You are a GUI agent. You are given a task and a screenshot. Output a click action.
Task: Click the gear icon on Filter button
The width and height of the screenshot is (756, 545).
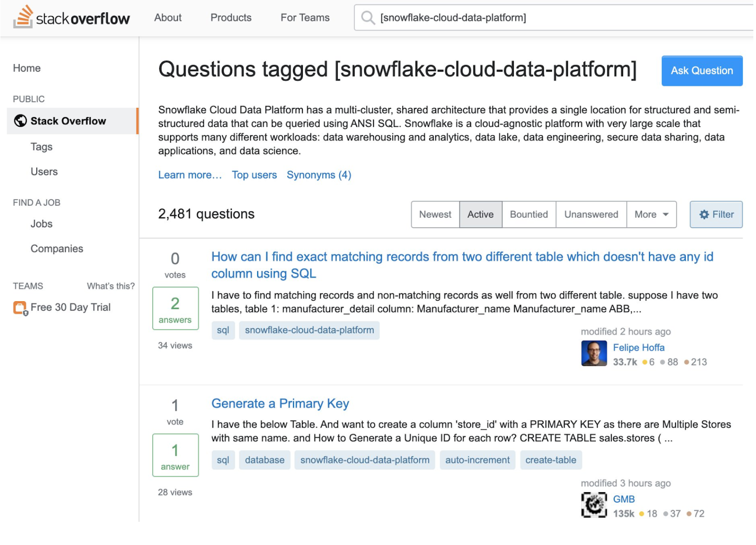click(704, 215)
